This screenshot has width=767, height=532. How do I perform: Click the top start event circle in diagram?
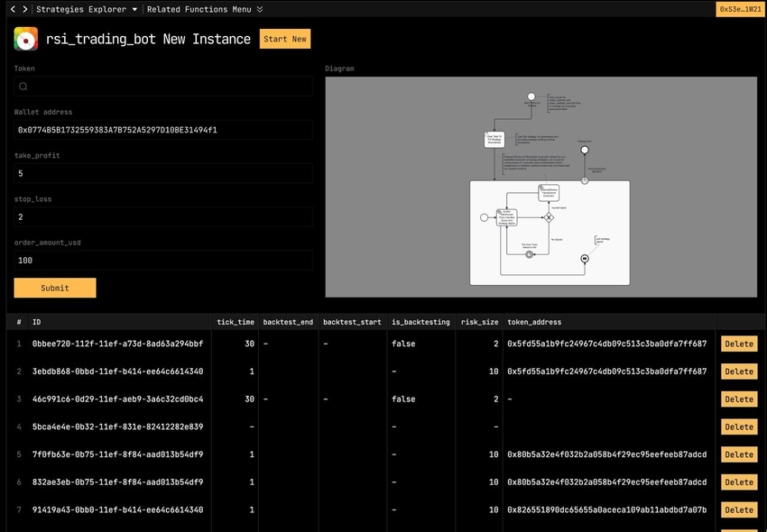[531, 96]
